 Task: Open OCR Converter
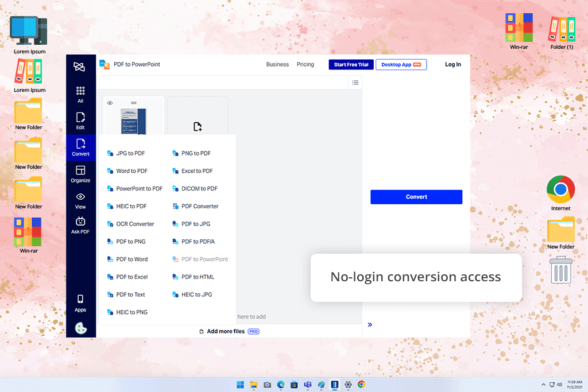pyautogui.click(x=131, y=224)
